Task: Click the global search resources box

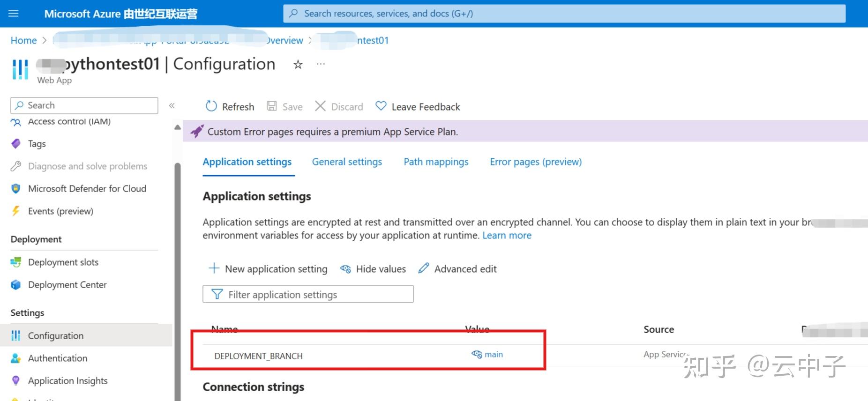Action: 564,14
